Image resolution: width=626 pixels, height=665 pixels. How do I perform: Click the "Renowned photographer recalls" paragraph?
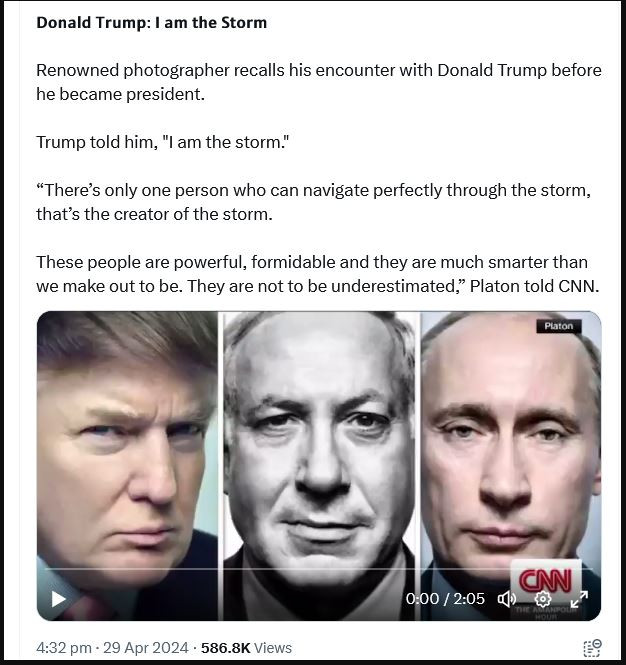(x=319, y=82)
